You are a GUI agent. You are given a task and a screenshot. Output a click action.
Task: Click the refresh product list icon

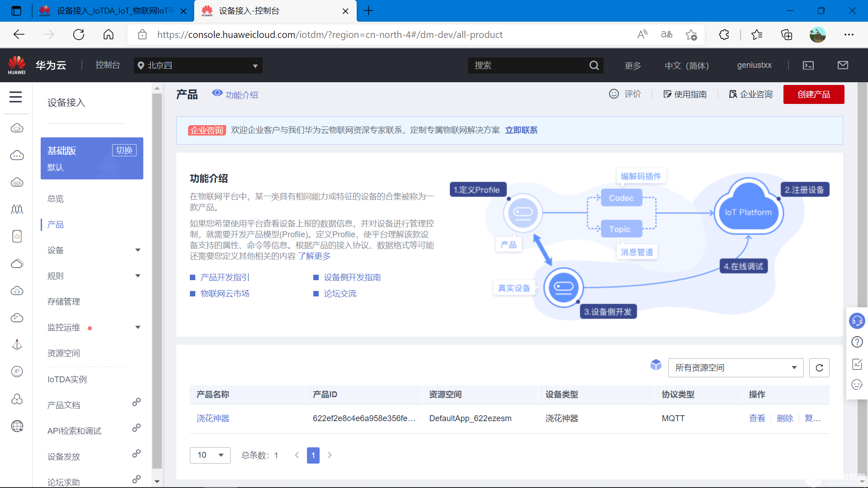(819, 368)
